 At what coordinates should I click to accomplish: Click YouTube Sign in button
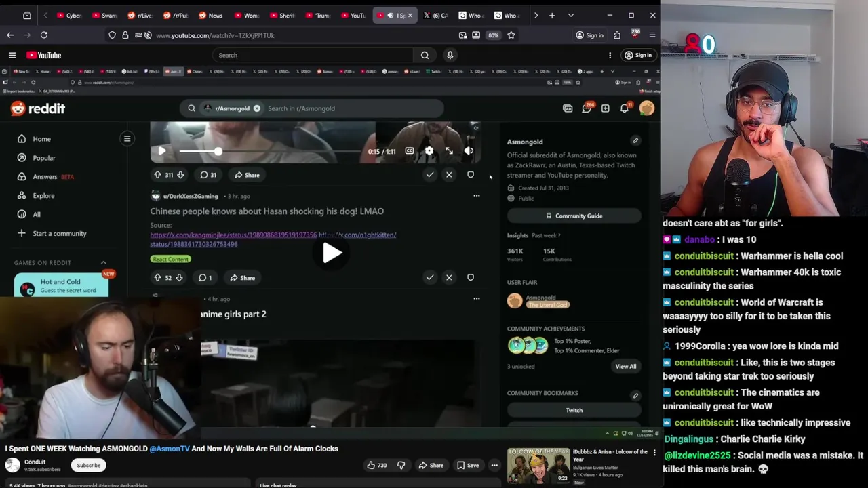638,55
